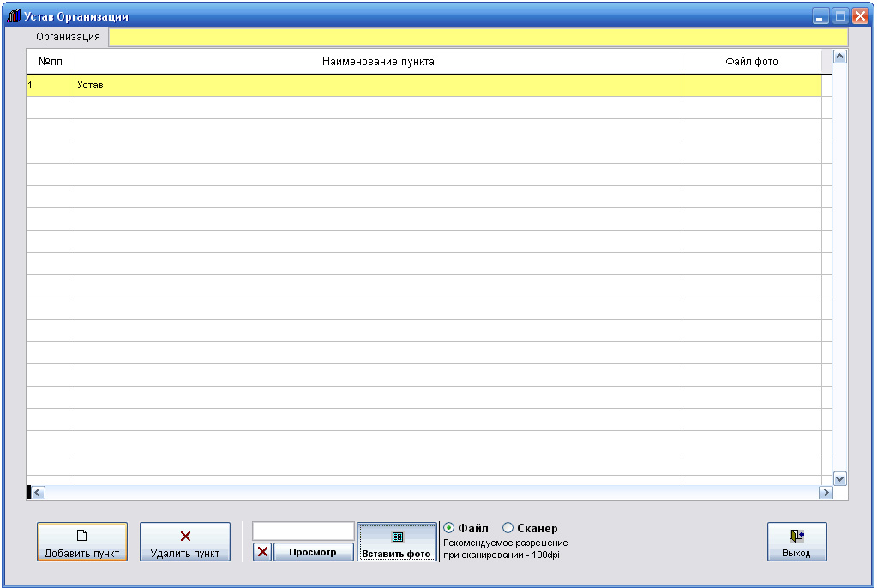Screen dimensions: 877x588
Task: Click the Выход exit button
Action: 796,542
